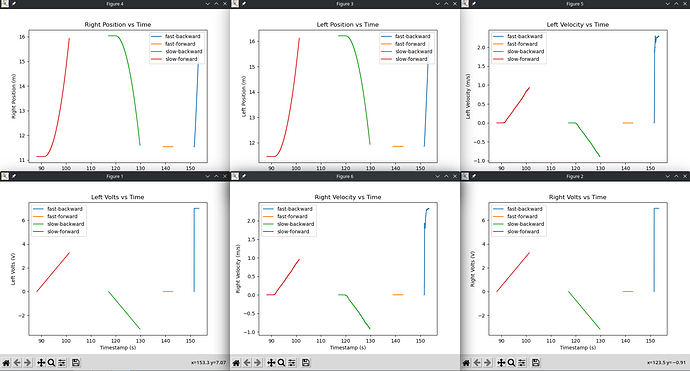Save the Figure 1 plot with disk icon
The height and width of the screenshot is (371, 690).
tap(76, 363)
